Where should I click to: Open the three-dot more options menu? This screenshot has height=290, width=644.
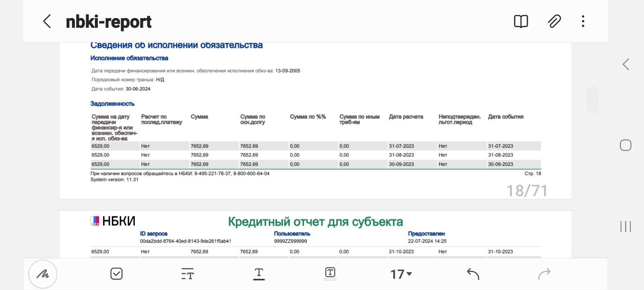click(583, 21)
